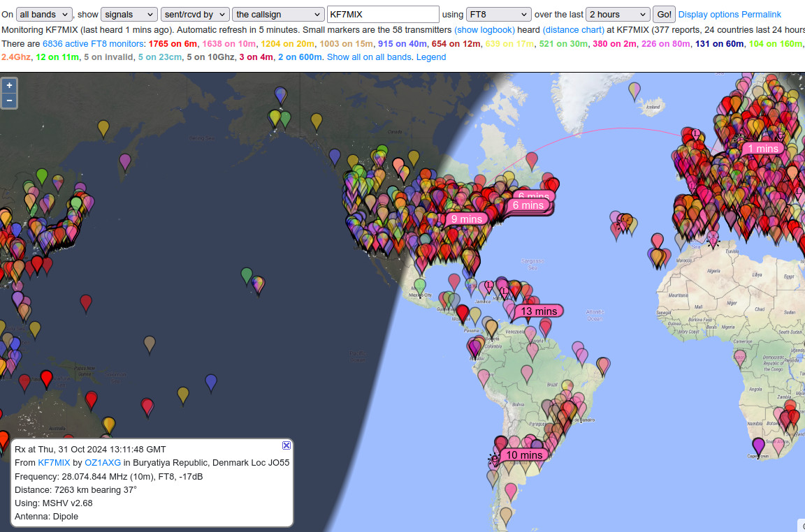Image resolution: width=805 pixels, height=532 pixels.
Task: Click inside the callsign input showing KF7MIX
Action: click(383, 14)
